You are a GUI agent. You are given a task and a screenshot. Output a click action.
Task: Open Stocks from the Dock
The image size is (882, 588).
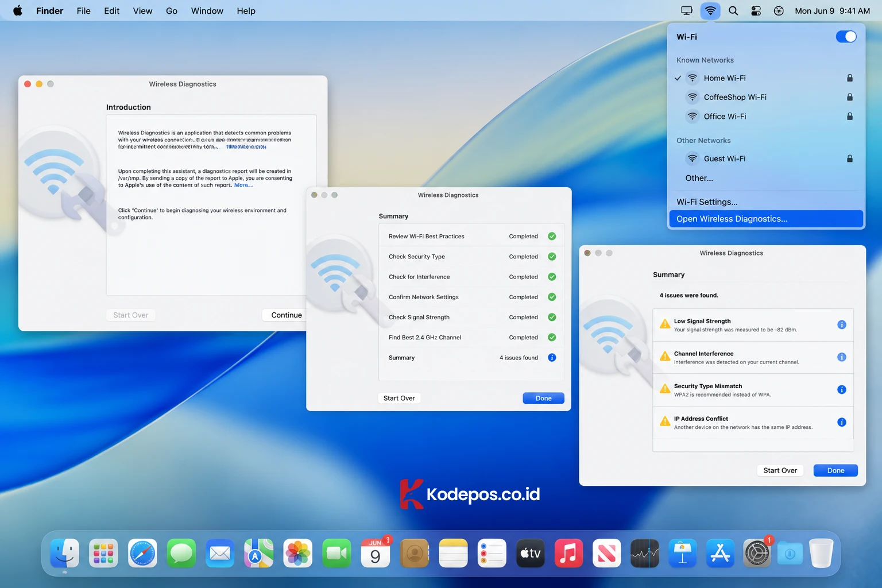click(645, 554)
